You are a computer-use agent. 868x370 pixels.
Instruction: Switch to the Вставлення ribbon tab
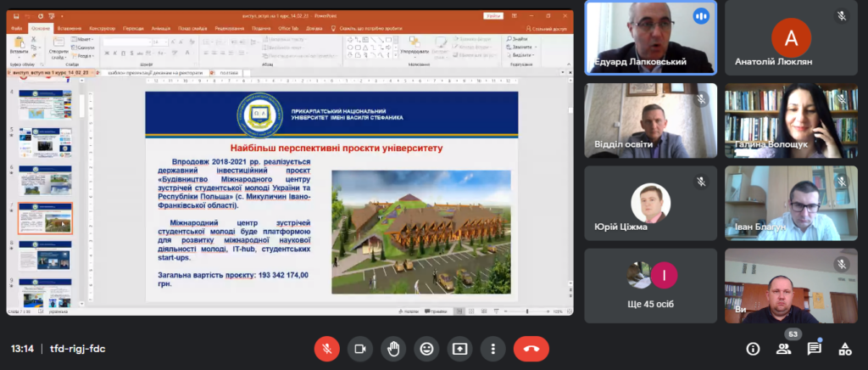pos(70,28)
